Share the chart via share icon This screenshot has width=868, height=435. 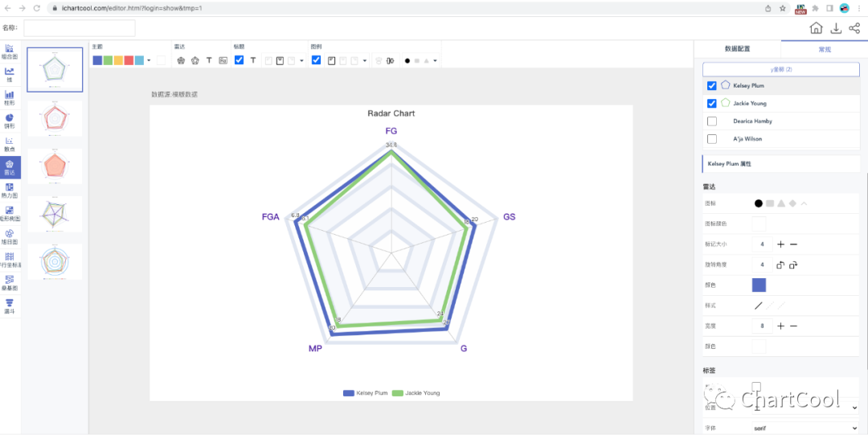click(854, 28)
